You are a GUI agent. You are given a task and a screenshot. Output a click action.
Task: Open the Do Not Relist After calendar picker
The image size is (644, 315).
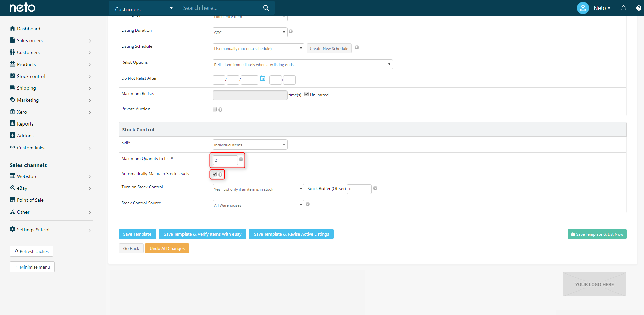[263, 78]
